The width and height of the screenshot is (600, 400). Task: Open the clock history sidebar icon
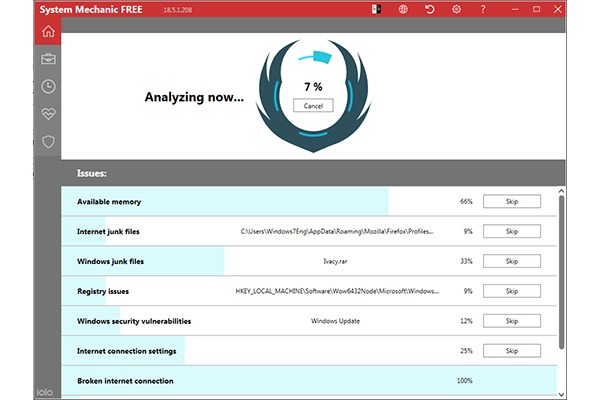pos(48,87)
